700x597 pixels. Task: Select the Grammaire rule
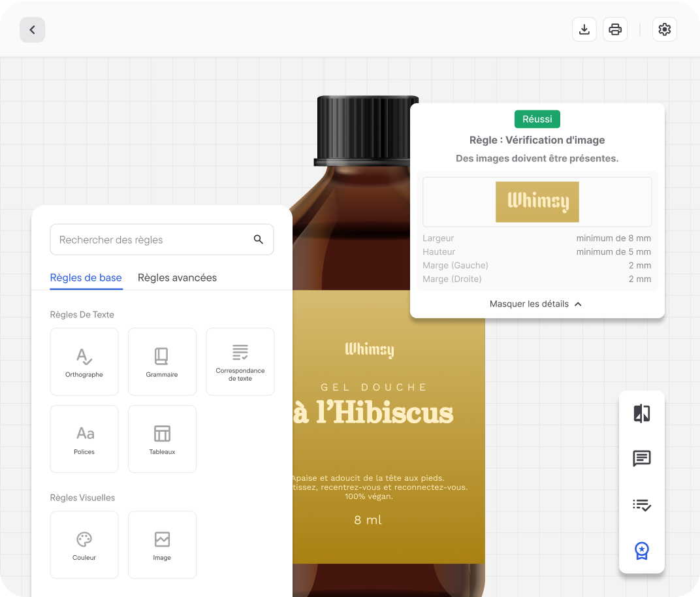[x=162, y=362]
